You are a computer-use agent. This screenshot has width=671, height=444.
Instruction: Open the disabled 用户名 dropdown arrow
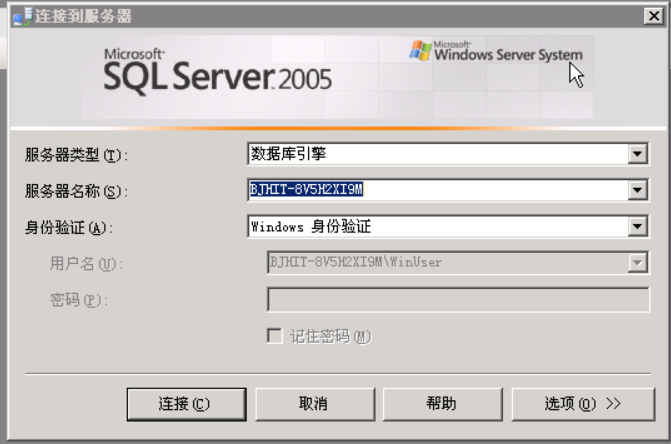[637, 263]
